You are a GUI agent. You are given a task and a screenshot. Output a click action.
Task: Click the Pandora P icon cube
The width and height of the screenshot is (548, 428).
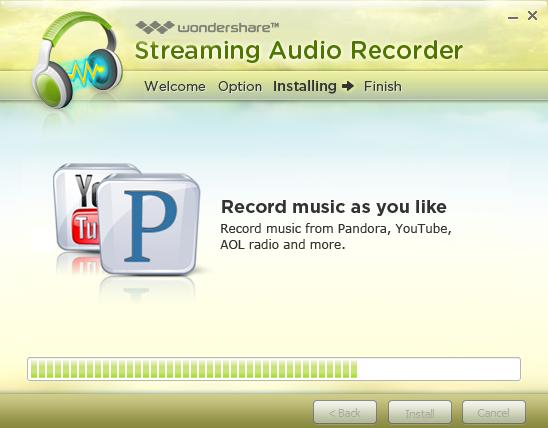point(149,224)
